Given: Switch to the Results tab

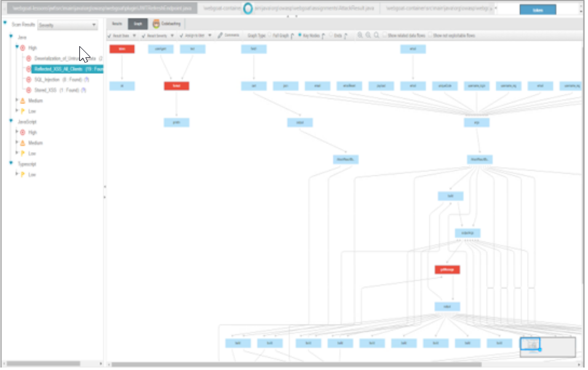Looking at the screenshot, I should click(117, 24).
